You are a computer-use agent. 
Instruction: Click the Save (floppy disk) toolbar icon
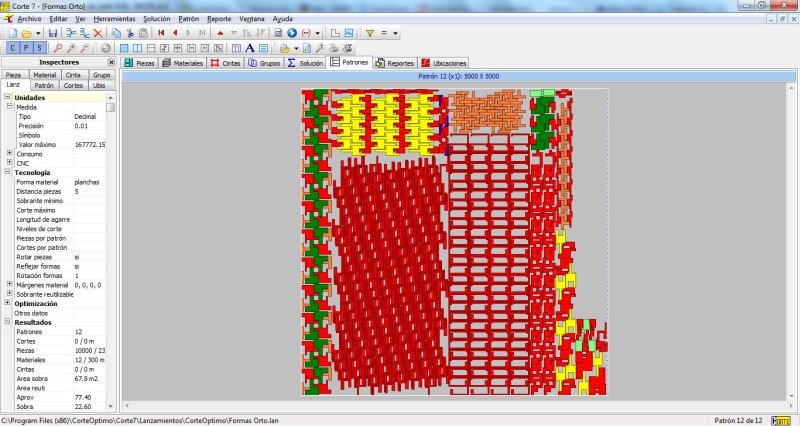[x=52, y=33]
